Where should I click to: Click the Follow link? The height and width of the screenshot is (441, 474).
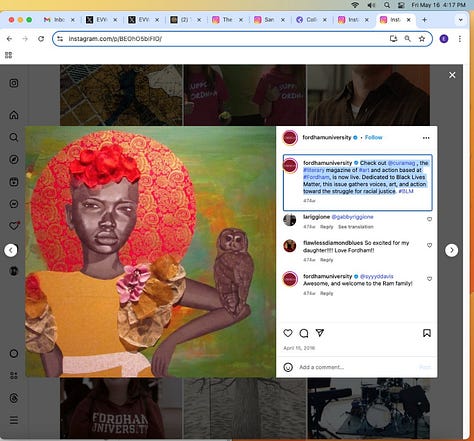(x=373, y=137)
